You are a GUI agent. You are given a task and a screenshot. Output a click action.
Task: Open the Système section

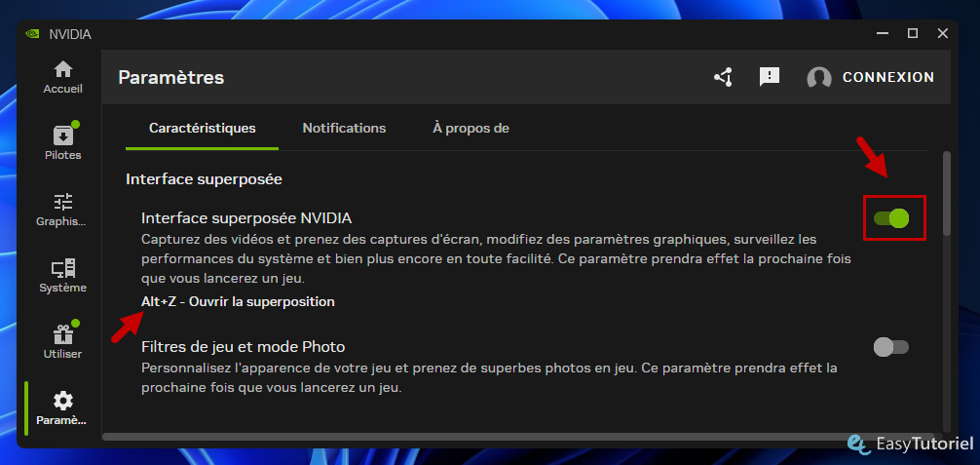[62, 275]
